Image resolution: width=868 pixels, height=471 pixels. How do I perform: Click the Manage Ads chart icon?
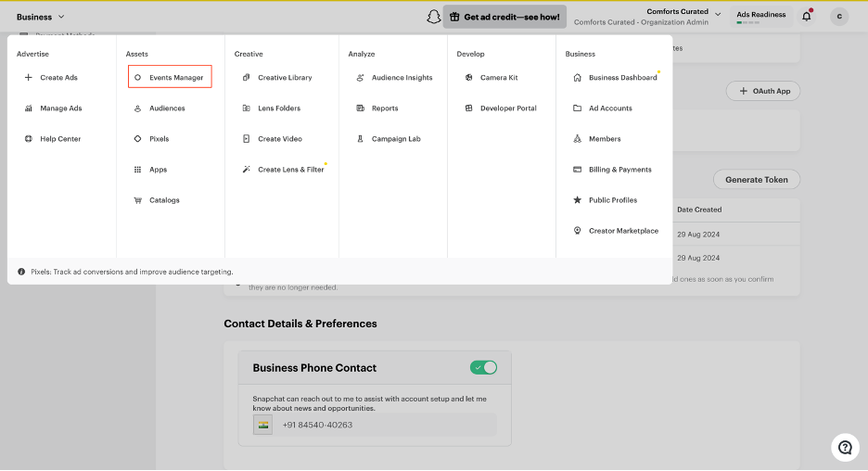coord(28,108)
